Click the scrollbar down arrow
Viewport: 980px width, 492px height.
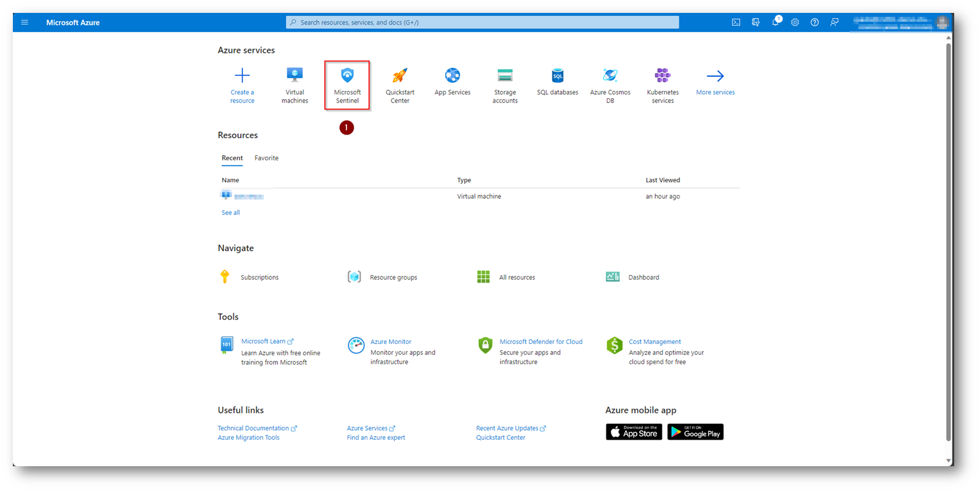(x=949, y=461)
